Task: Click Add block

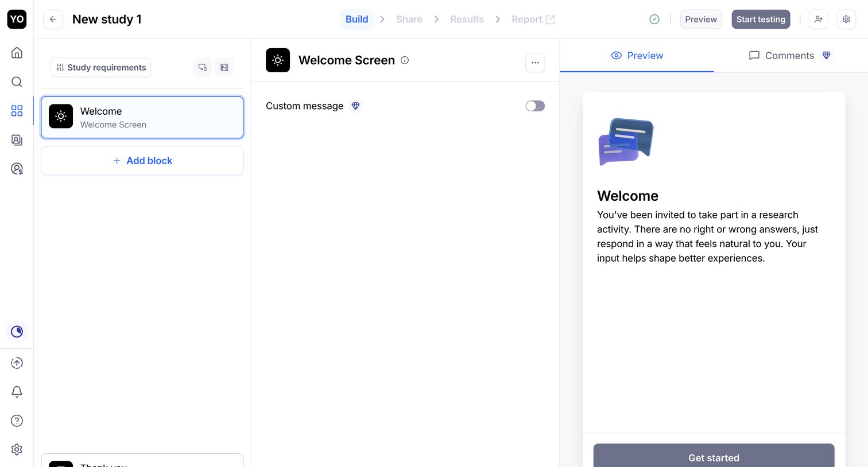Action: coord(142,161)
